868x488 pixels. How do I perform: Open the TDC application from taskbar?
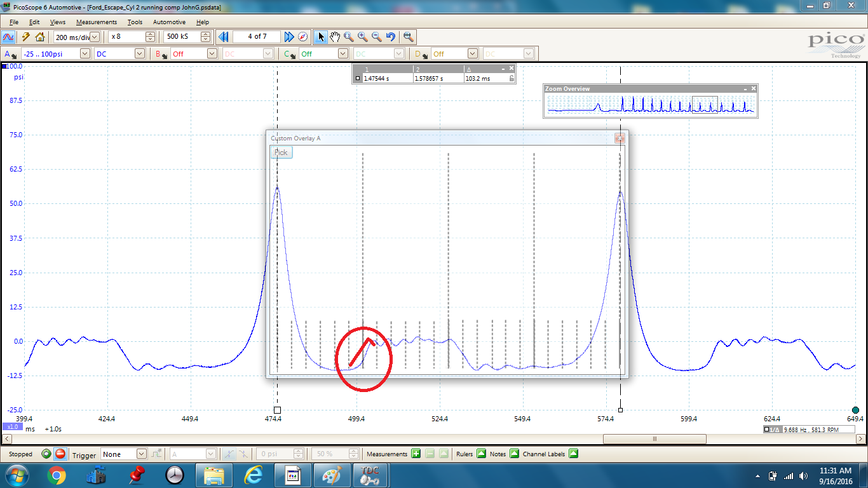tap(371, 475)
